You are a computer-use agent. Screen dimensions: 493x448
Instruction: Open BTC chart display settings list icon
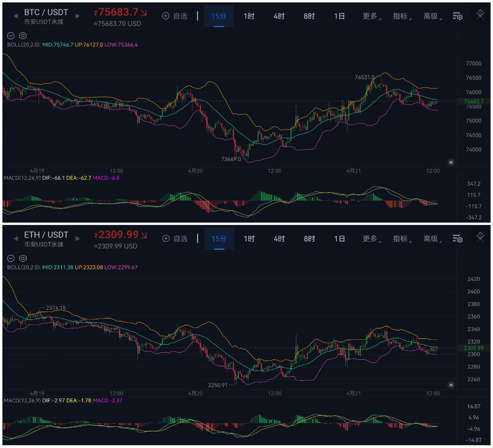[x=458, y=16]
